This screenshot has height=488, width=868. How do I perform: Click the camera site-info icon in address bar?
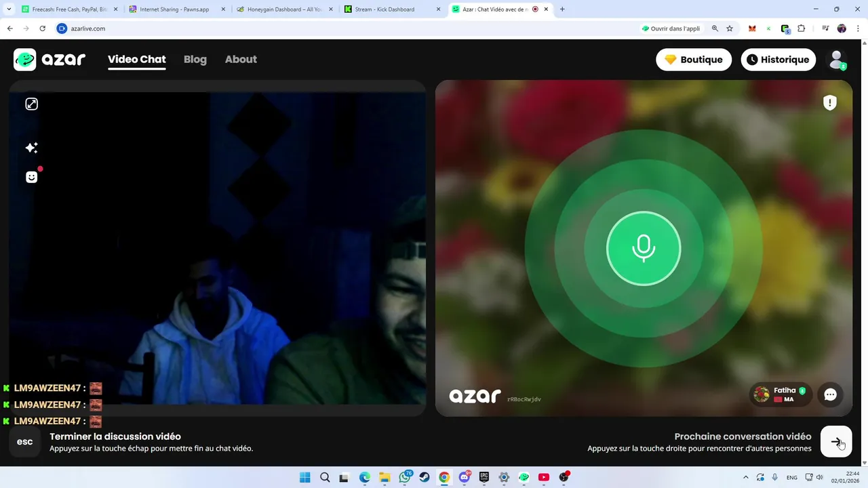(62, 28)
